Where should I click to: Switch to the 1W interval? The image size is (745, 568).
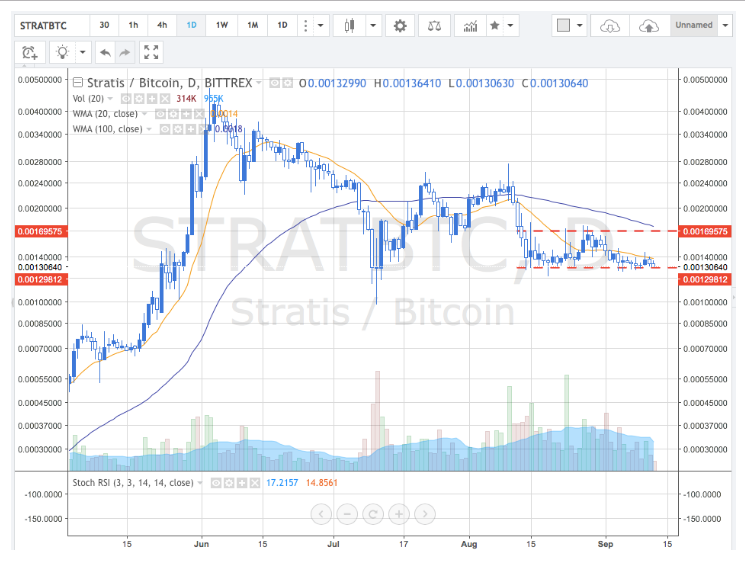pos(222,25)
